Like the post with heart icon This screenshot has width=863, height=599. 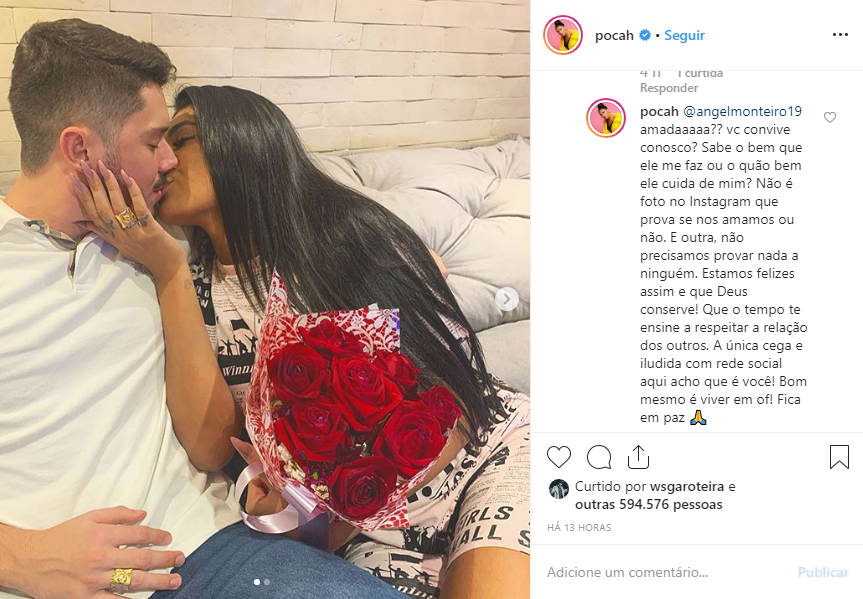pos(559,457)
